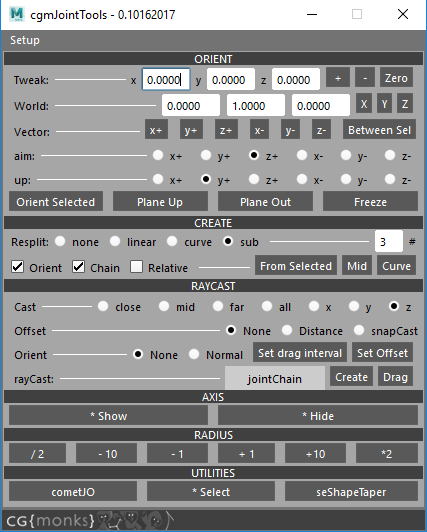This screenshot has width=427, height=532.
Task: Click the Maya app icon in title bar
Action: 17,14
